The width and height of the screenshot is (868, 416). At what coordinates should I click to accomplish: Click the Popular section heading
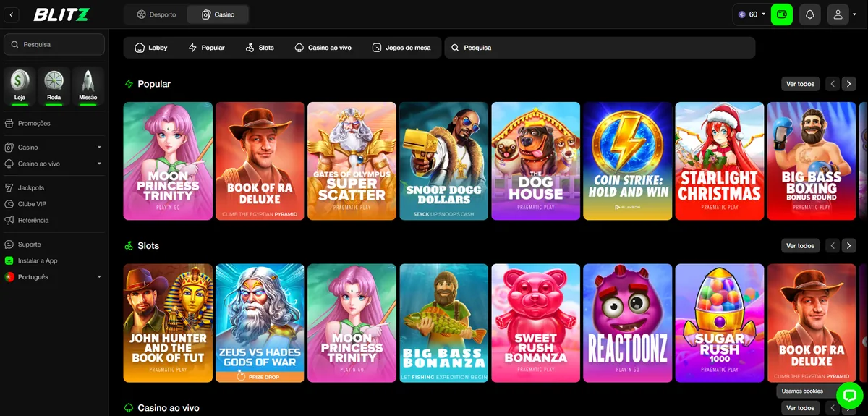pyautogui.click(x=154, y=84)
